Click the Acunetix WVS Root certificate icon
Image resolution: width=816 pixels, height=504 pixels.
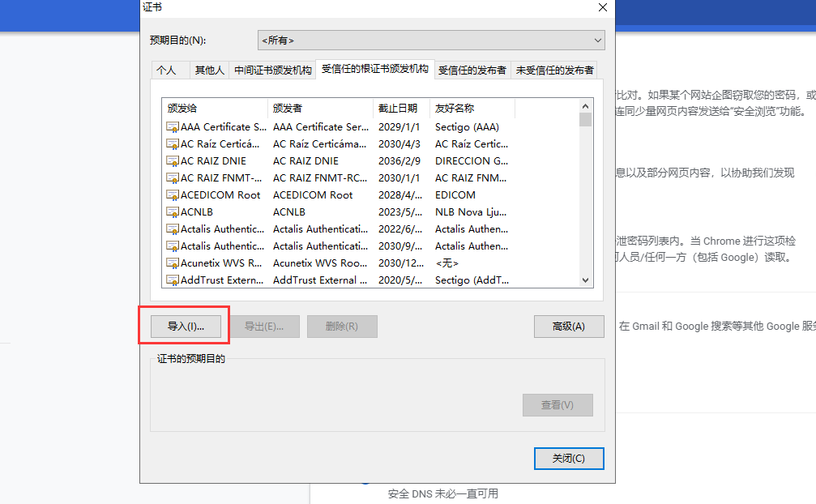173,263
